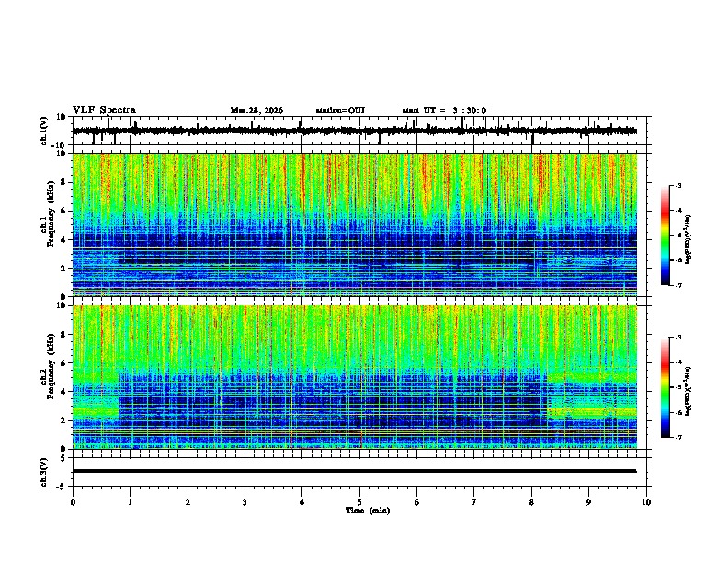Click the "4" tick on the time axis

pyautogui.click(x=302, y=502)
